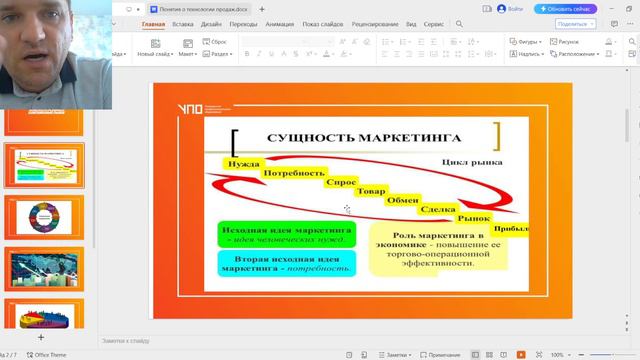Center align text in ribbon
Screen dimensions: 640x360
(x=397, y=54)
